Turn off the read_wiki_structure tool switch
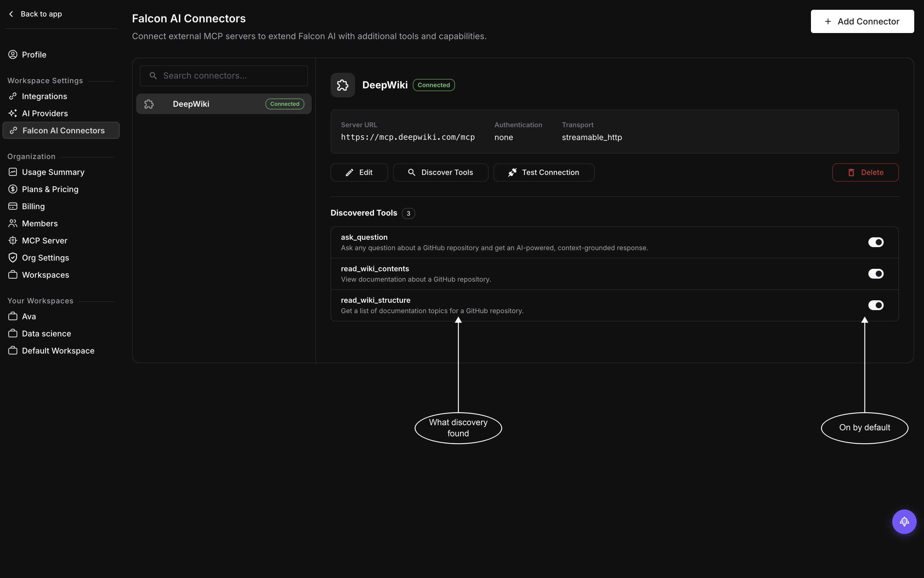 point(875,305)
